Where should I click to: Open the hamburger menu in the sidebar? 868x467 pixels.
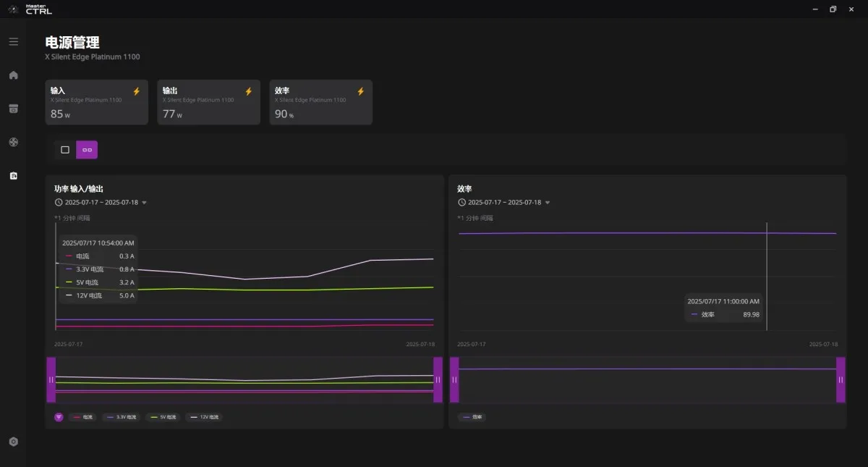[x=13, y=41]
